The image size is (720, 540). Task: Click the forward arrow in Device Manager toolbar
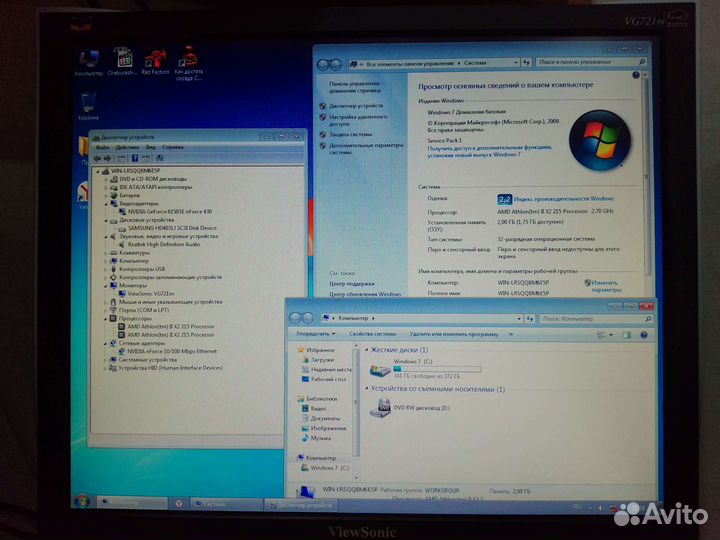tap(107, 158)
